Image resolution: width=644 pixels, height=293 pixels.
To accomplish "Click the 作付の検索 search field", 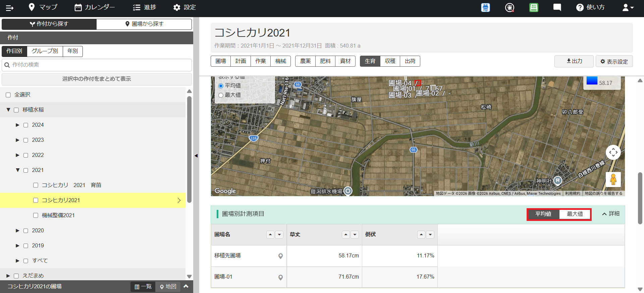I will pos(97,65).
